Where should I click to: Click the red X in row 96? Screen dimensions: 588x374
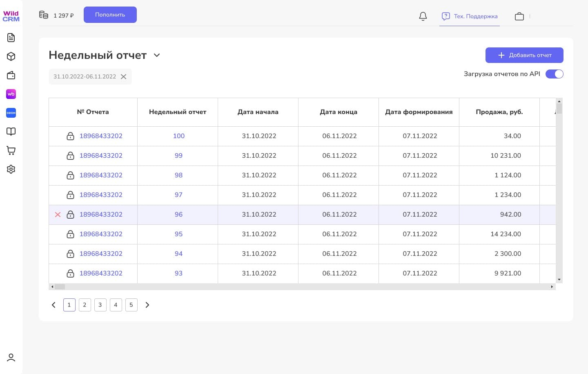(x=58, y=215)
